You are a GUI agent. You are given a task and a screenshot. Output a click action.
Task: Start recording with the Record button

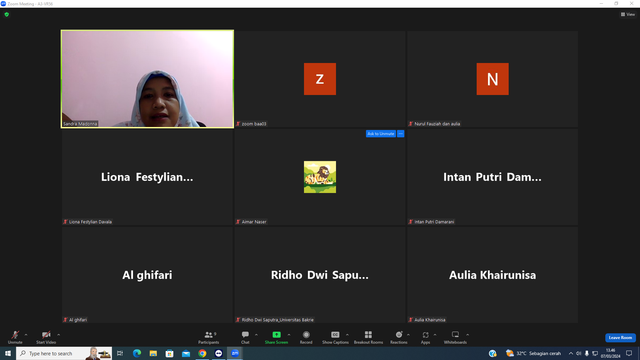coord(306,337)
